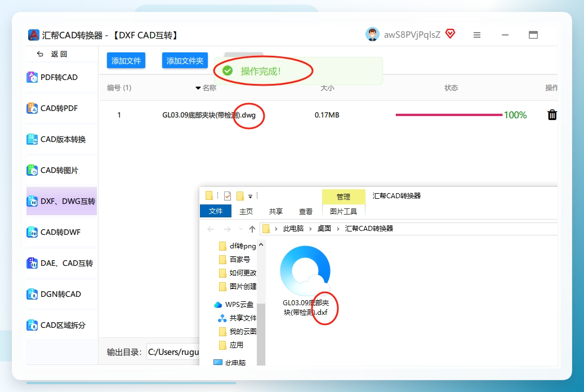Open 我的云图 folder in tree
Viewport: 584px width, 392px height.
(x=238, y=331)
